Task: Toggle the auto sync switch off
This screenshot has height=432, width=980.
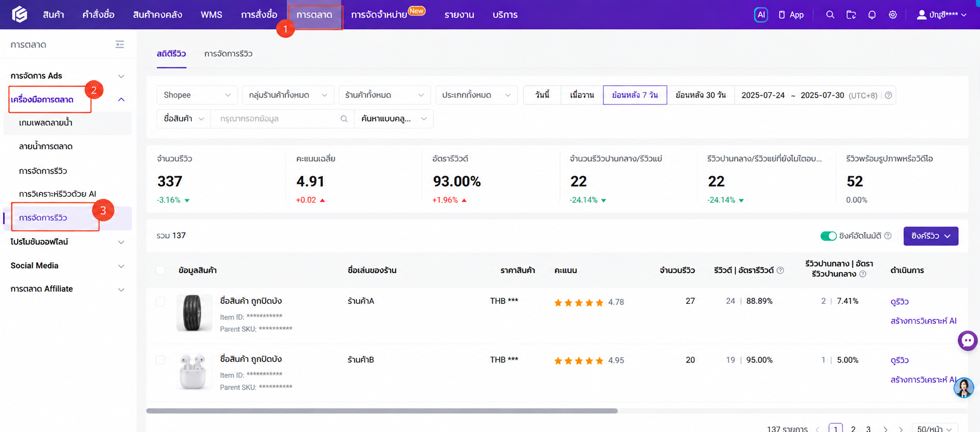Action: pyautogui.click(x=828, y=236)
